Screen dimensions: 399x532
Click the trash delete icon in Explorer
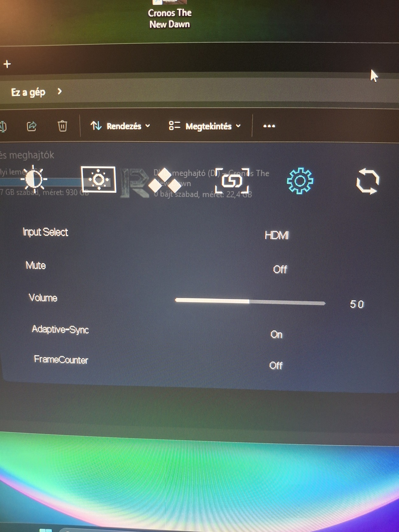click(62, 126)
